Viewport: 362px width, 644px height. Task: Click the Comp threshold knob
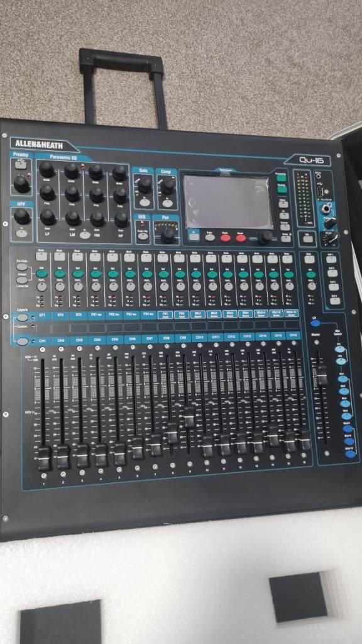point(167,186)
